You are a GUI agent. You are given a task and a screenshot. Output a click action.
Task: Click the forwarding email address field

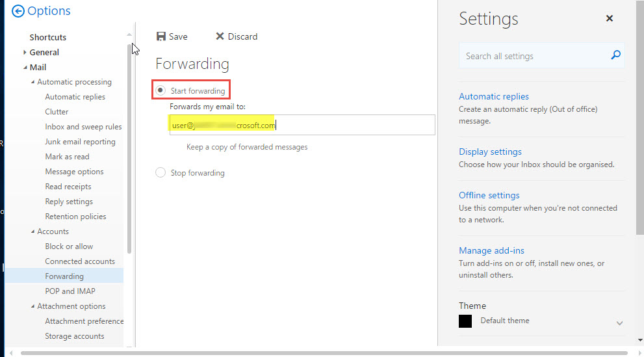[302, 125]
